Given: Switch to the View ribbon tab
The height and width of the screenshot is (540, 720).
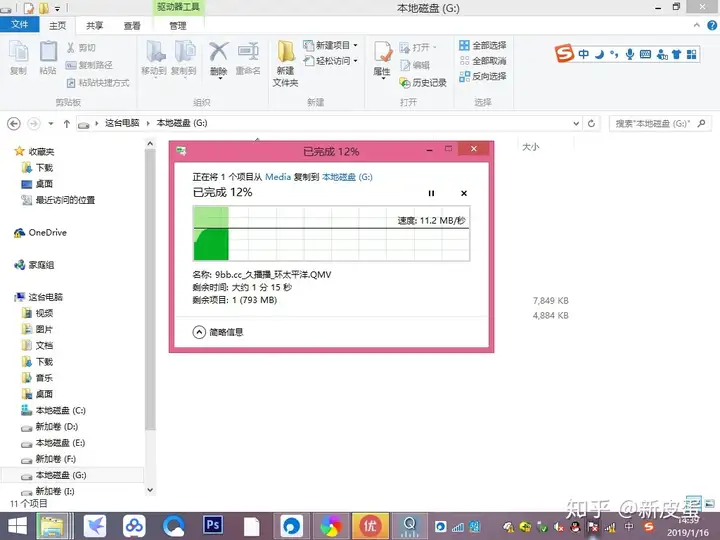Looking at the screenshot, I should tap(132, 26).
